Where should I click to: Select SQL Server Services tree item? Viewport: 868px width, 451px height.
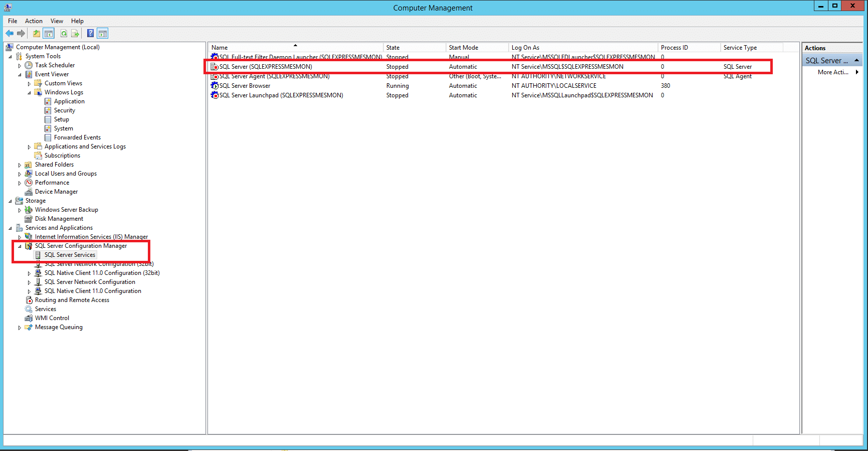[70, 255]
